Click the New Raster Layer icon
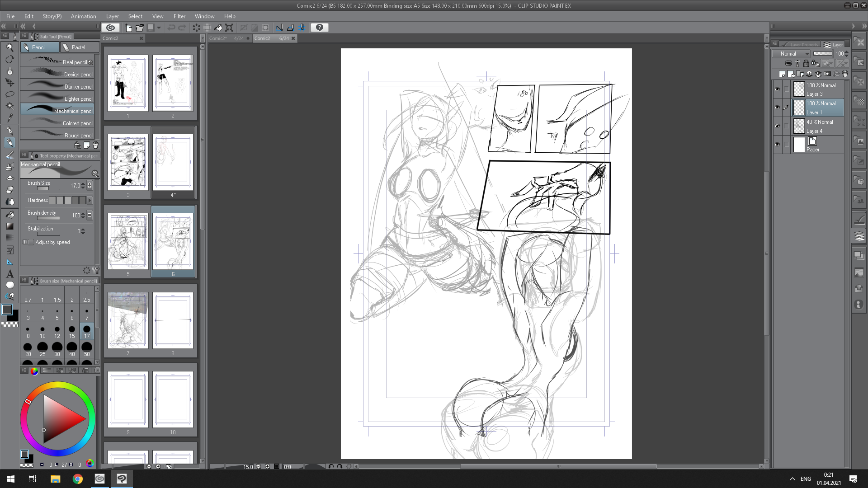This screenshot has height=488, width=868. click(782, 74)
